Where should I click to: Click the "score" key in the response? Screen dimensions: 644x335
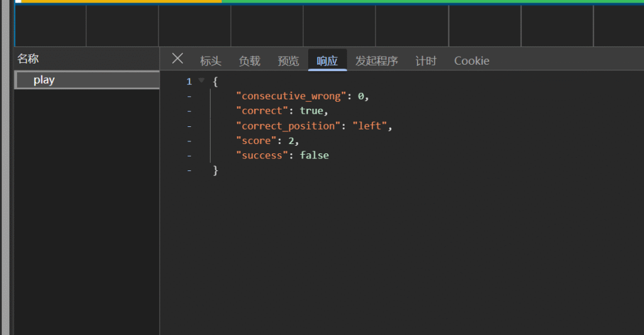click(x=256, y=141)
